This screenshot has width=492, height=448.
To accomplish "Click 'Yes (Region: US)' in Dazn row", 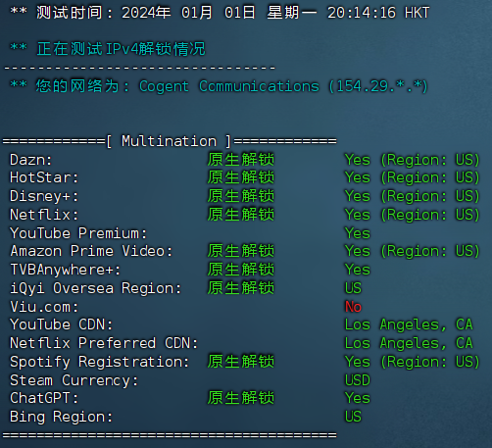I will (x=412, y=160).
